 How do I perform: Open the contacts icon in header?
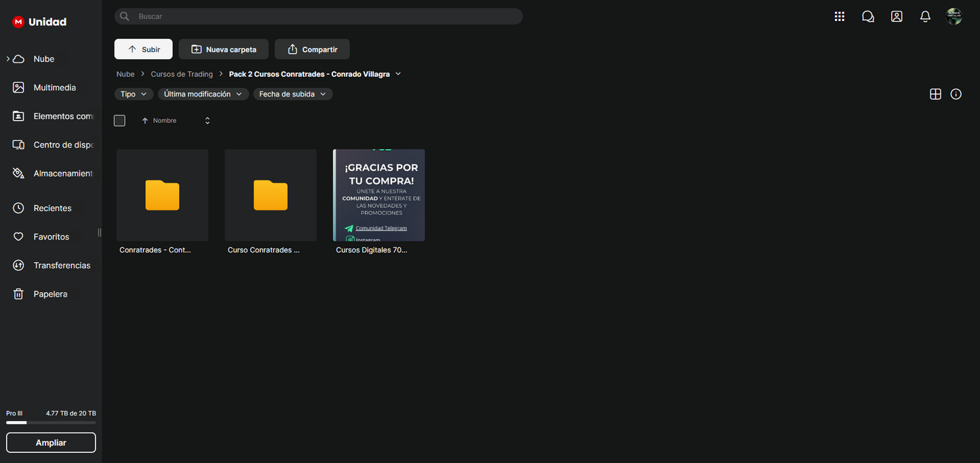897,17
